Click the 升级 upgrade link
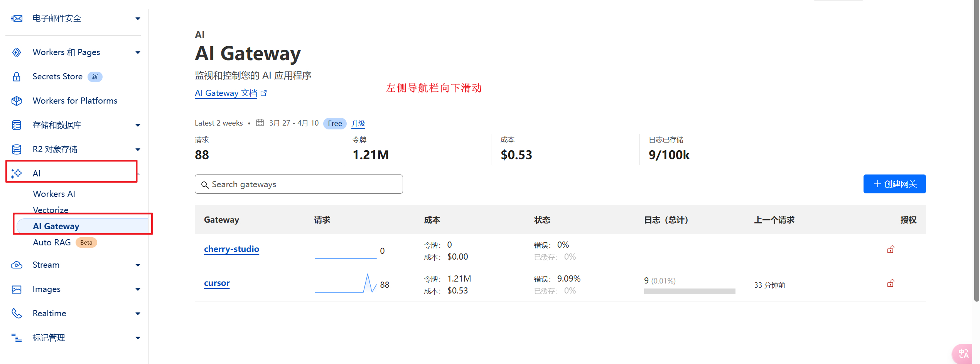This screenshot has width=980, height=364. pyautogui.click(x=358, y=123)
